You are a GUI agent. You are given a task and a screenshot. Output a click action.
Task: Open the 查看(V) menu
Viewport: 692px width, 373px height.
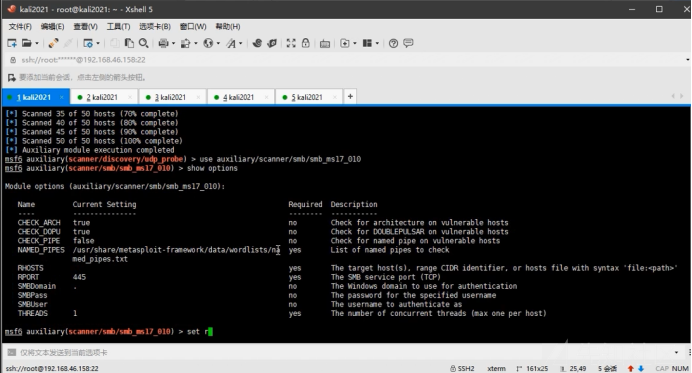coord(85,26)
